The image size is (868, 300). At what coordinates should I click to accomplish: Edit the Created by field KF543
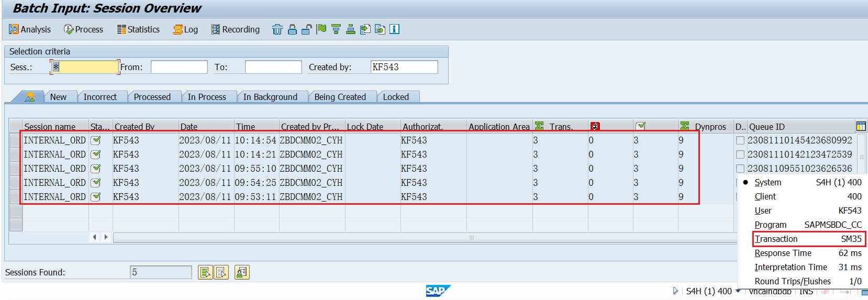[x=404, y=67]
